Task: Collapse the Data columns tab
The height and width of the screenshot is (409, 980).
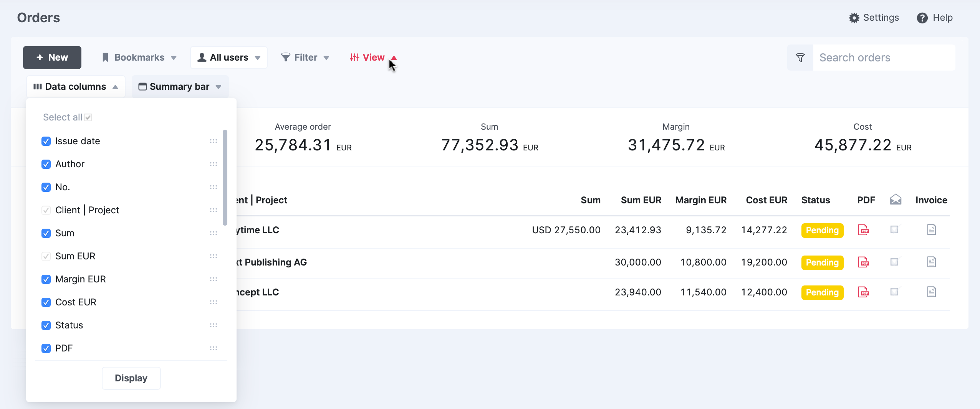Action: click(x=76, y=87)
